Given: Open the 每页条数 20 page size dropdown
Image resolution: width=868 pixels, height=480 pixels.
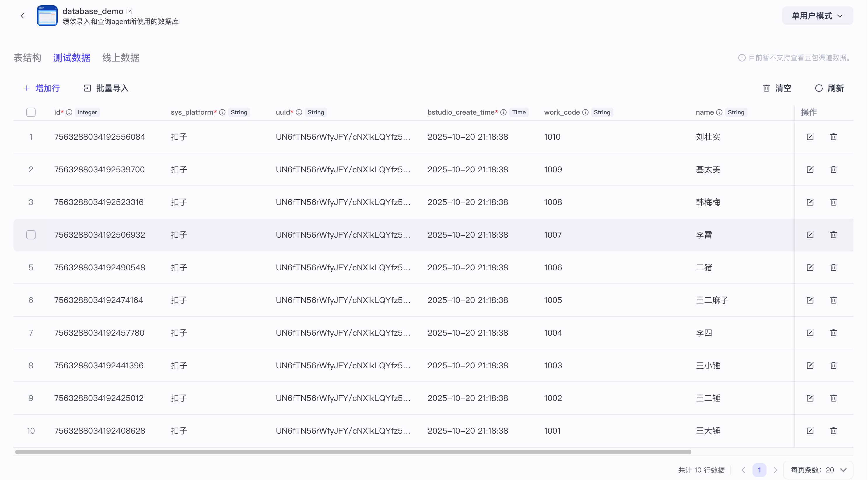Looking at the screenshot, I should pos(818,470).
